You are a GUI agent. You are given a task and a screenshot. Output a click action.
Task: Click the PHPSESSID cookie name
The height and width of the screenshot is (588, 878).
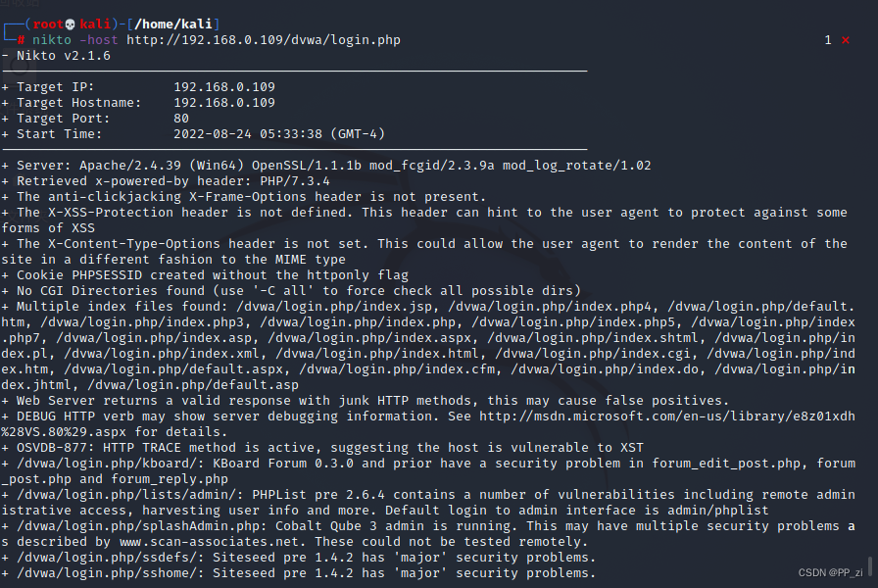point(107,275)
